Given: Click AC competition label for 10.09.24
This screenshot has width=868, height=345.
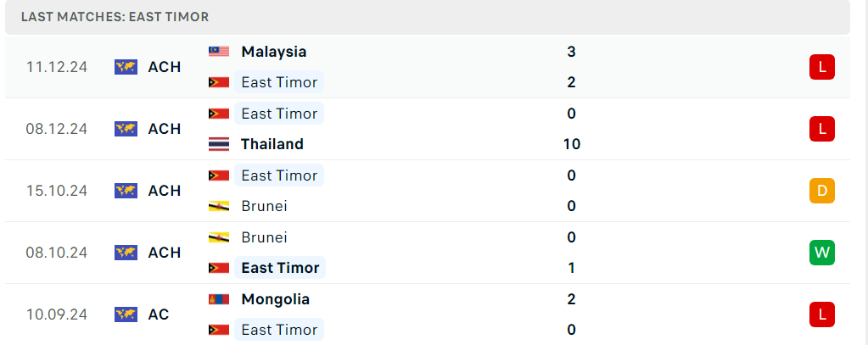Looking at the screenshot, I should pos(159,314).
